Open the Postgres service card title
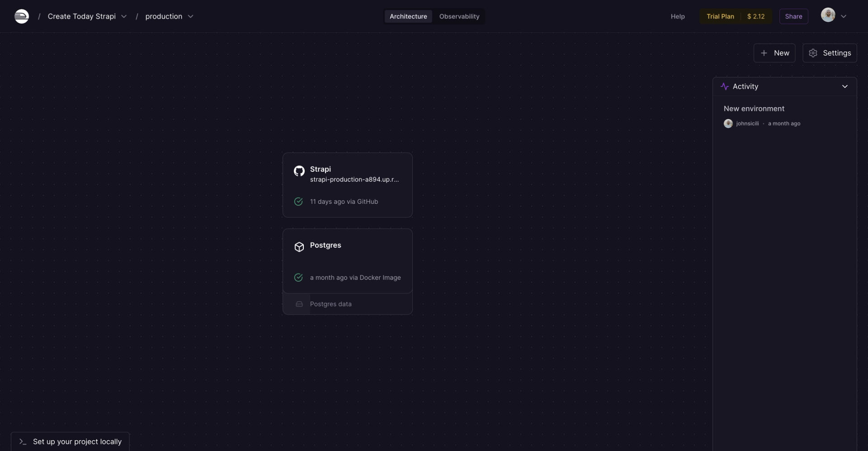This screenshot has width=868, height=451. [325, 245]
